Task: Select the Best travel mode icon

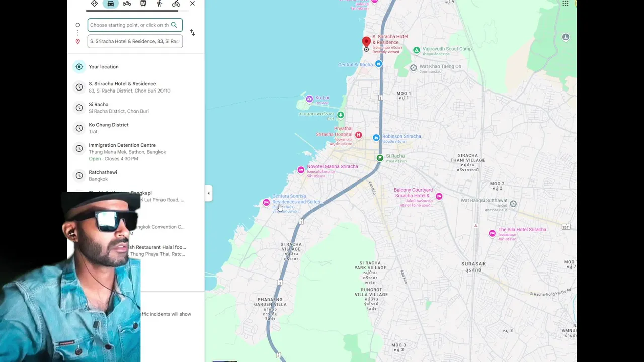Action: pyautogui.click(x=94, y=4)
